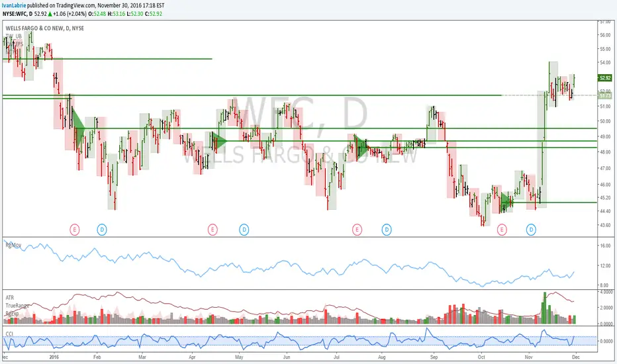
Task: Select the dividend D marker in August
Action: click(387, 230)
